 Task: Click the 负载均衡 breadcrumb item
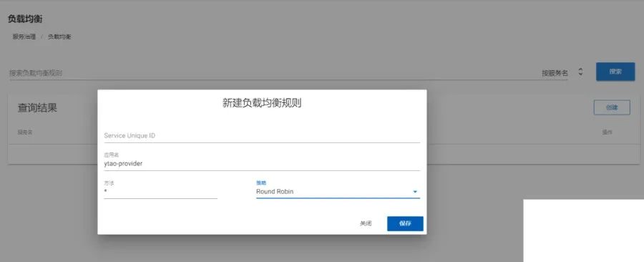[59, 37]
